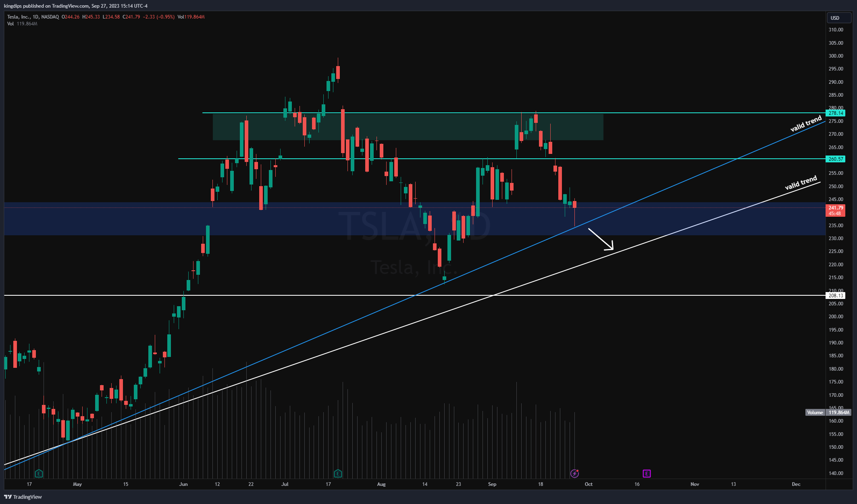This screenshot has width=857, height=504.
Task: Click the green earnings E icon near July 17
Action: [x=338, y=473]
